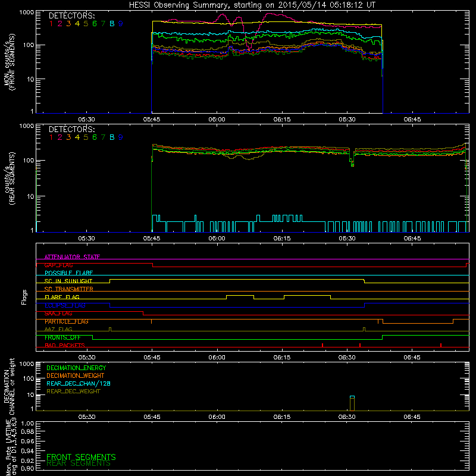
Task: Click the Mon. Rate LIVETIME axis label
Action: [x=10, y=446]
